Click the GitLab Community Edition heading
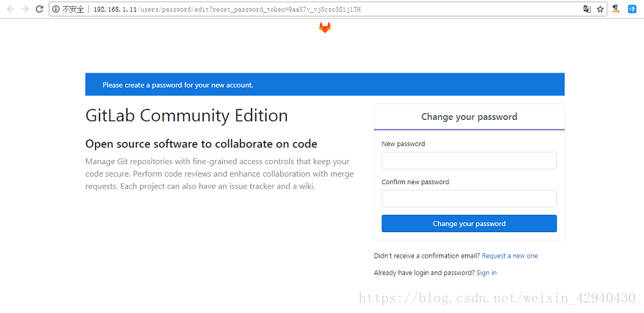Image resolution: width=644 pixels, height=313 pixels. tap(186, 116)
